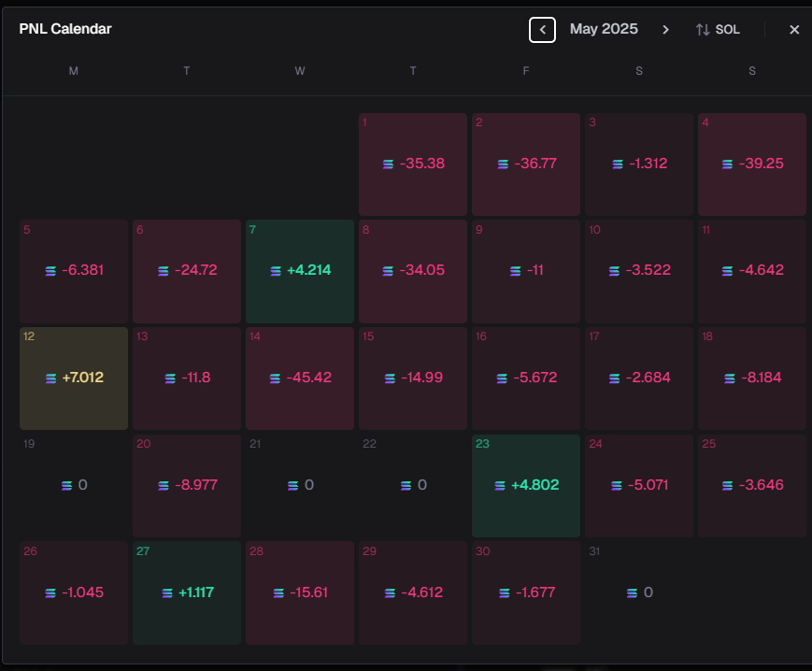812x671 pixels.
Task: Select the -14.99 value on May 15
Action: 422,378
